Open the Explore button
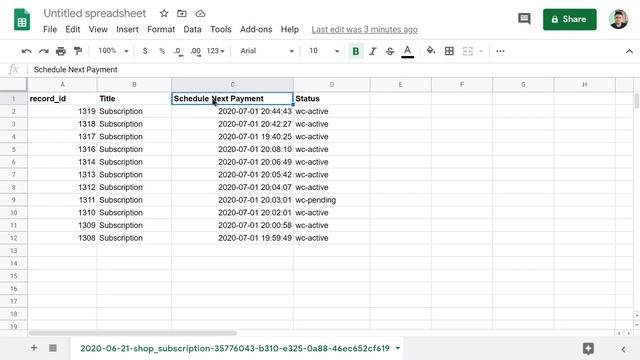640x360 pixels. [x=588, y=348]
